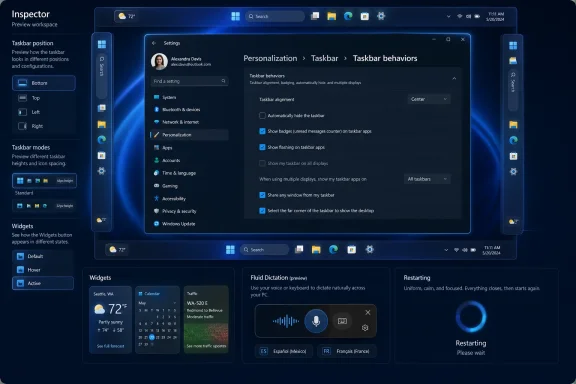Uncheck Show flashing on taskbar apps

click(x=262, y=147)
